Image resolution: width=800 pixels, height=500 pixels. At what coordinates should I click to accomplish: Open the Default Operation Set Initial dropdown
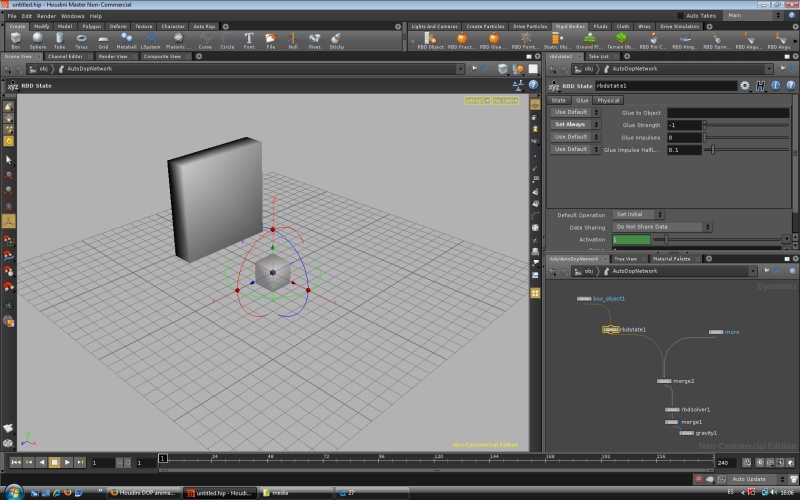click(638, 214)
